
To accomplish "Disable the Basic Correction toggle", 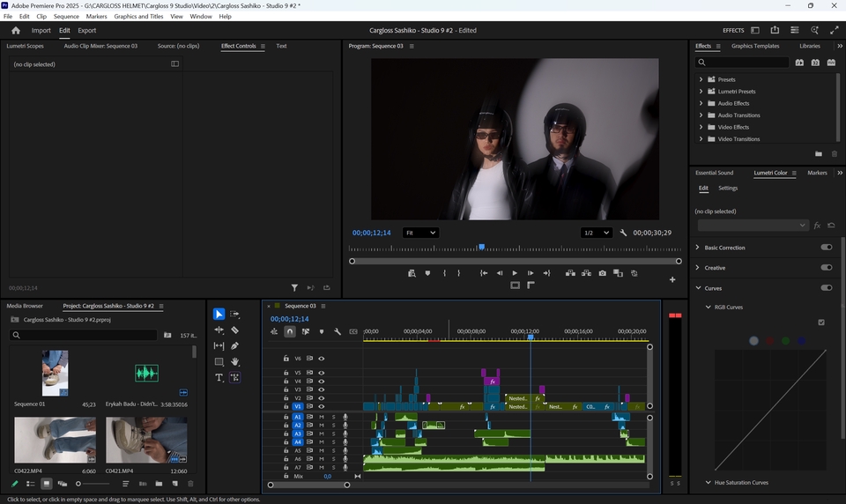I will [826, 248].
